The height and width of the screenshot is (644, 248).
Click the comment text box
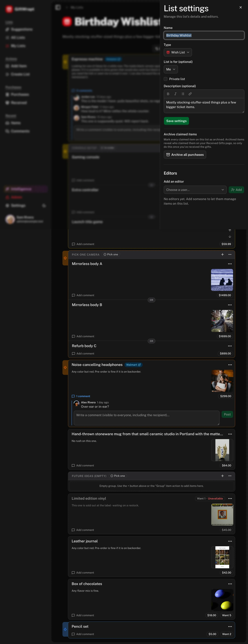pyautogui.click(x=146, y=418)
